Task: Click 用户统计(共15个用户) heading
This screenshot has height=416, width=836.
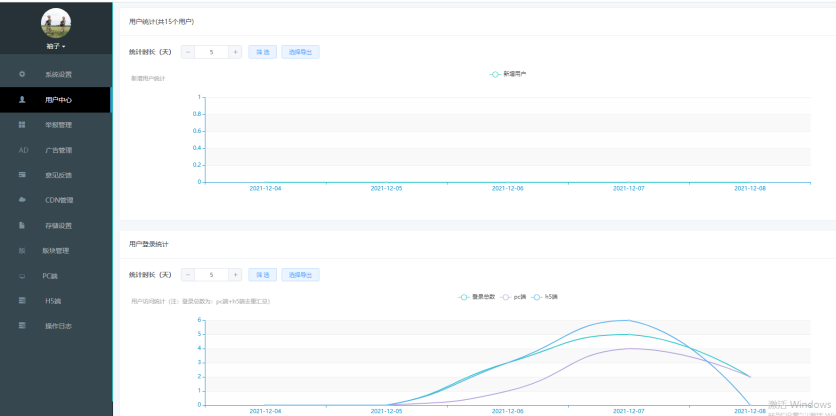Action: [x=162, y=22]
